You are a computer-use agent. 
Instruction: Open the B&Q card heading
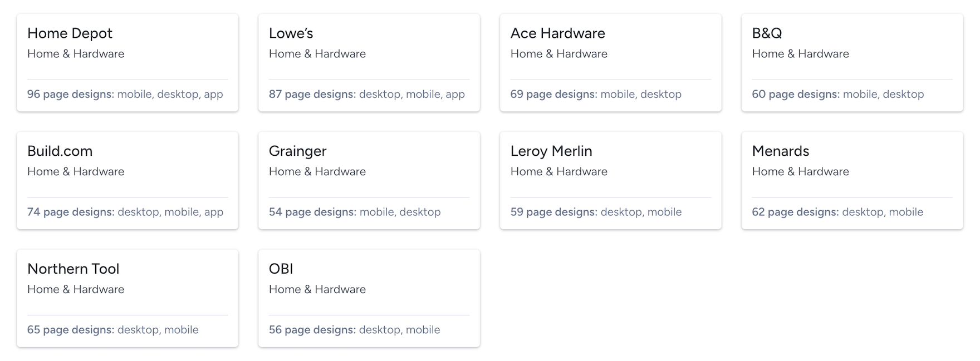[x=767, y=33]
